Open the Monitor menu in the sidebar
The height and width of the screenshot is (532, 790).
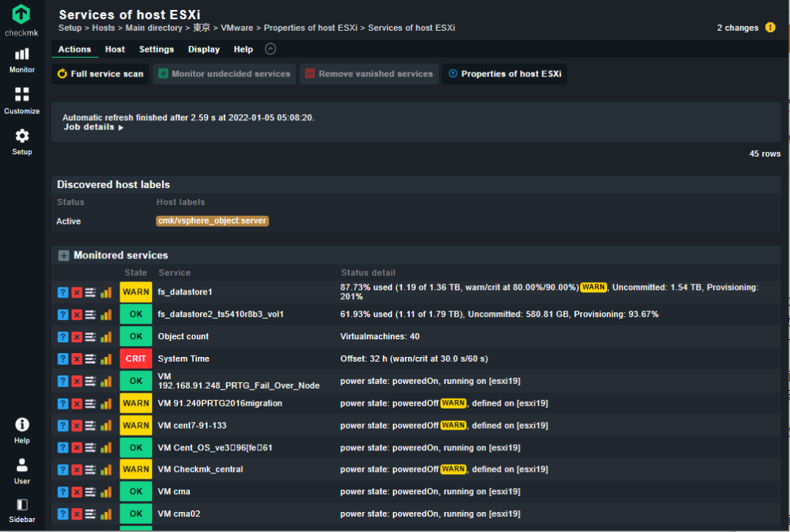(x=22, y=60)
